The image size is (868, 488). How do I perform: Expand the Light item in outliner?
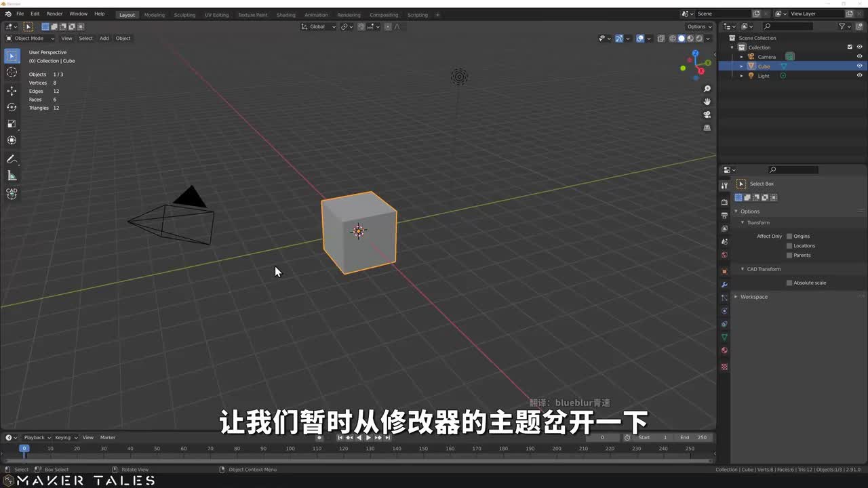tap(741, 76)
